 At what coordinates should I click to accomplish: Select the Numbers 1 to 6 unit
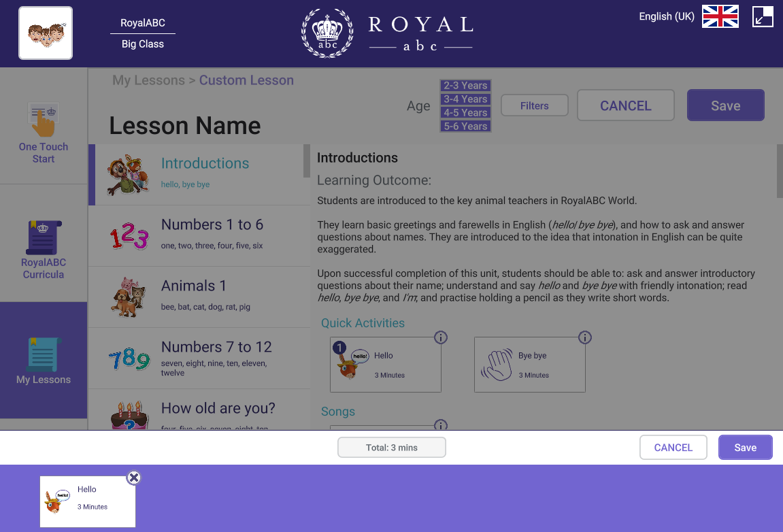coord(199,236)
